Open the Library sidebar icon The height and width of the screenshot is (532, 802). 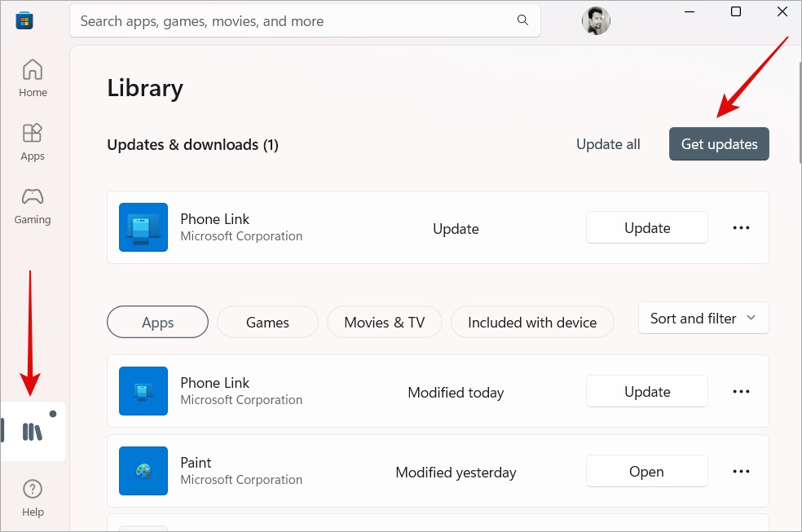[33, 431]
